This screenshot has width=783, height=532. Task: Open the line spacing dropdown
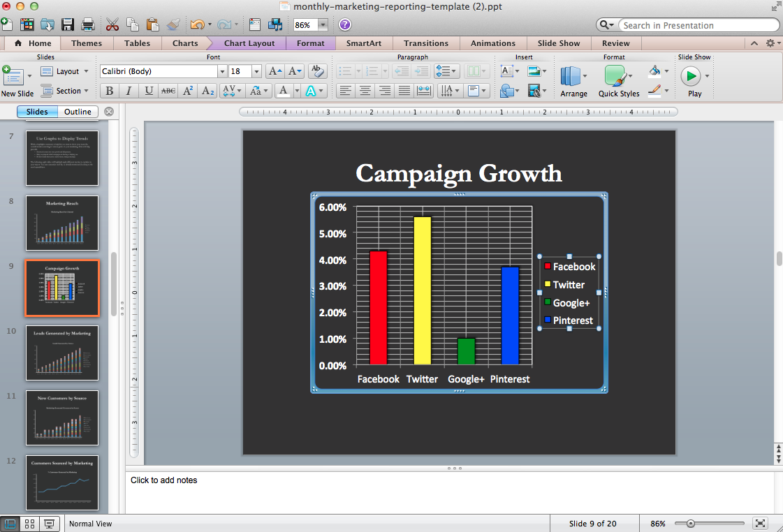click(x=446, y=71)
